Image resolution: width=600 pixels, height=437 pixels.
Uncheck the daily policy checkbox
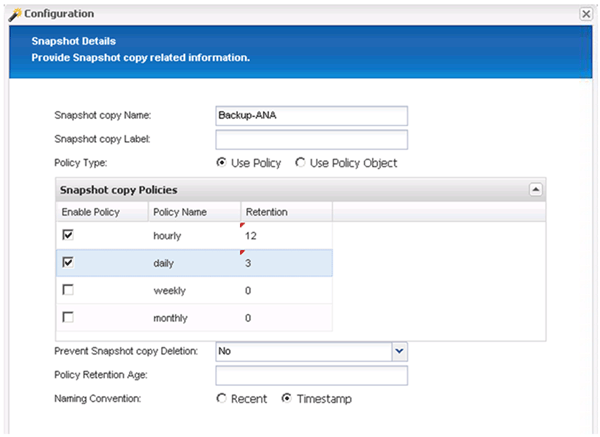69,262
